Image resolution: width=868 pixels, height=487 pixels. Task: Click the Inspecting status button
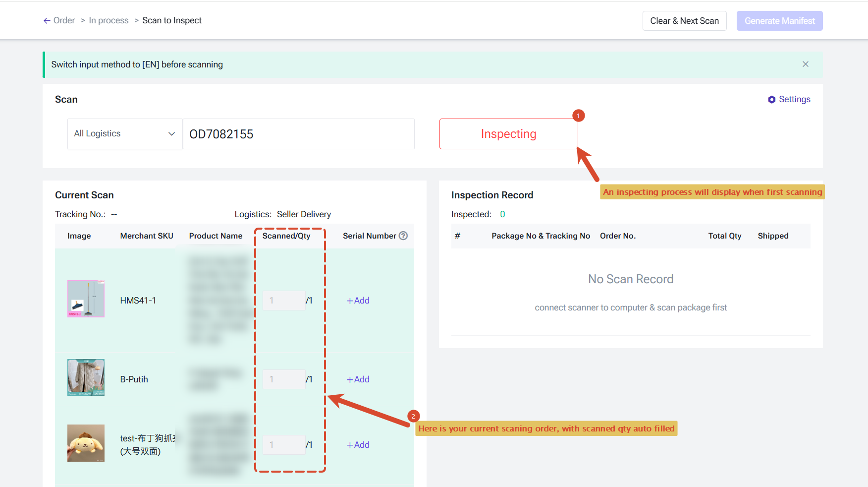coord(508,134)
